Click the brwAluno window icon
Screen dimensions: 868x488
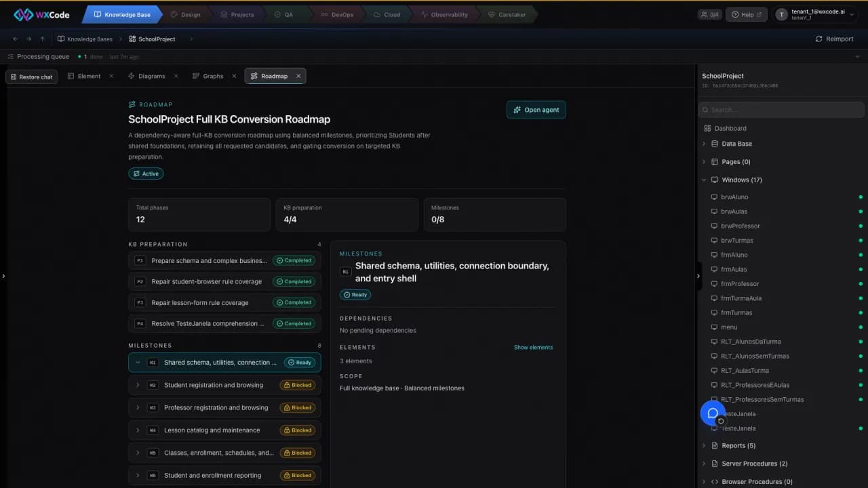point(714,197)
